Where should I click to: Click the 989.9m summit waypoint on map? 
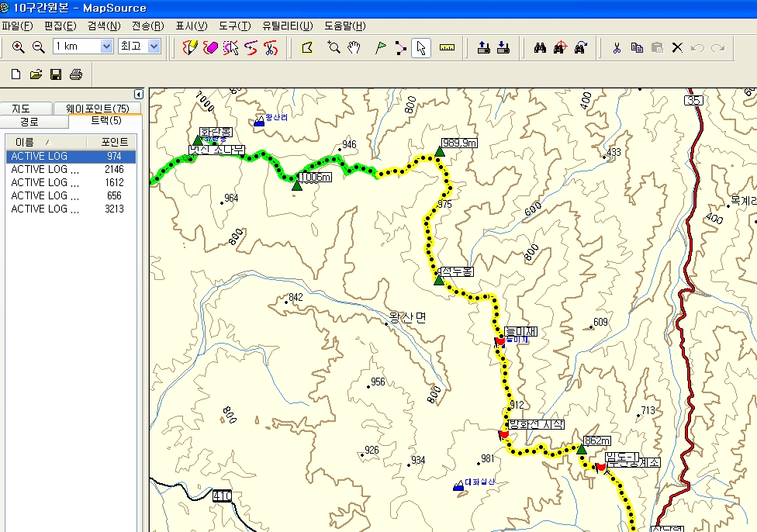439,151
